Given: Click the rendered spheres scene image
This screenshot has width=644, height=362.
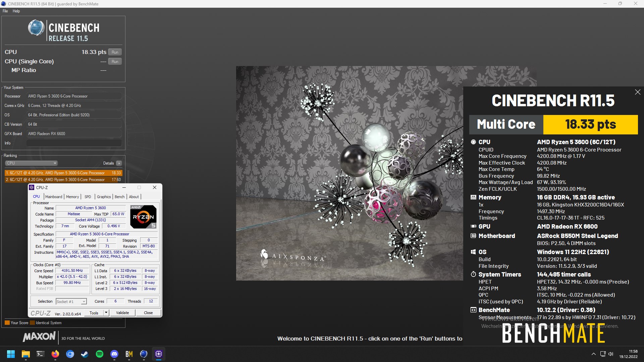Looking at the screenshot, I should [349, 173].
